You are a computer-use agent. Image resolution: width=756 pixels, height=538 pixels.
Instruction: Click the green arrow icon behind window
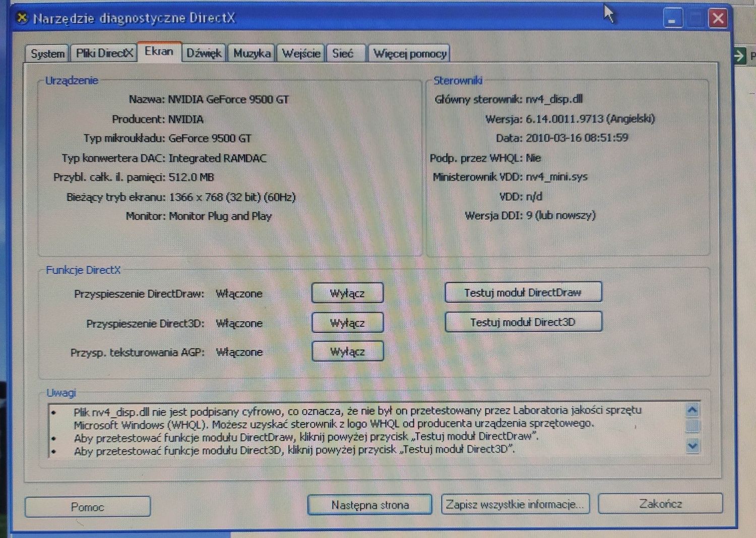pos(739,55)
